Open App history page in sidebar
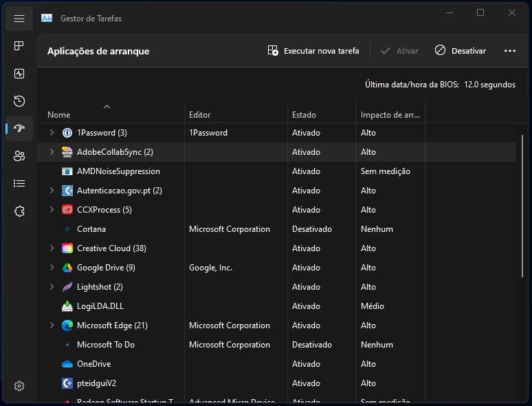This screenshot has width=532, height=406. point(19,101)
